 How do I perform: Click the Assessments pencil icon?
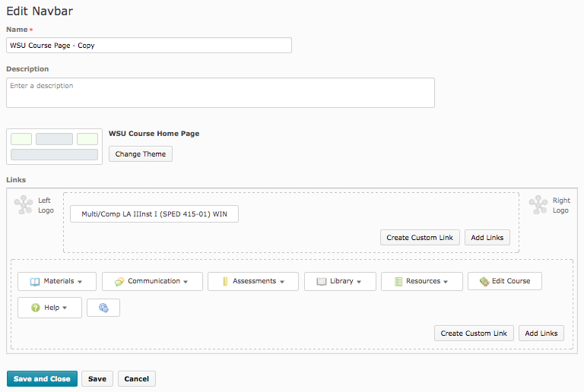point(225,281)
